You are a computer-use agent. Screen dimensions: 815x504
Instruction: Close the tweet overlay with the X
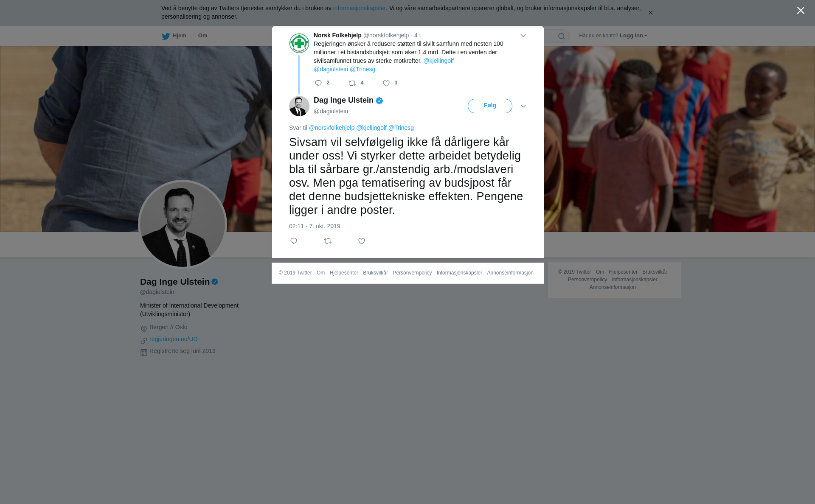click(x=801, y=10)
